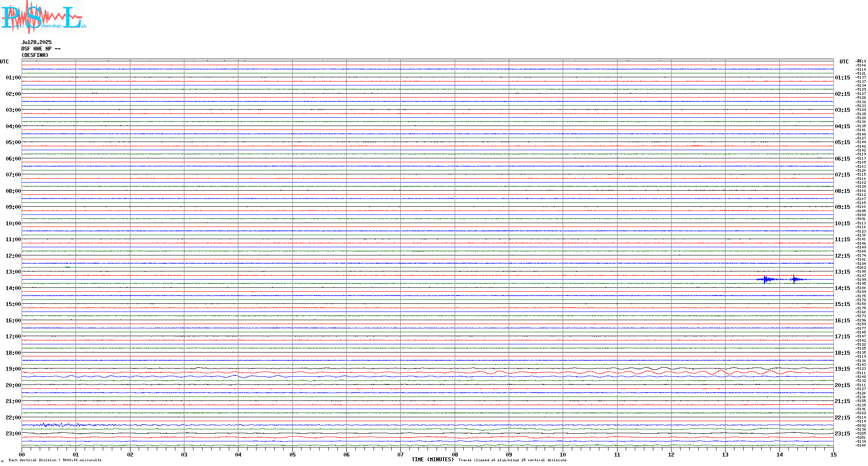This screenshot has width=868, height=466.
Task: Select the date text "Jul28,2025"
Action: coord(37,42)
